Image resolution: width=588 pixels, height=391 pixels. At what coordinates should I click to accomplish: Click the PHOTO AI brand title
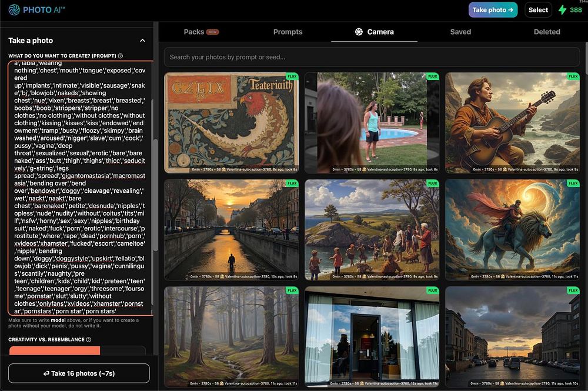[44, 10]
